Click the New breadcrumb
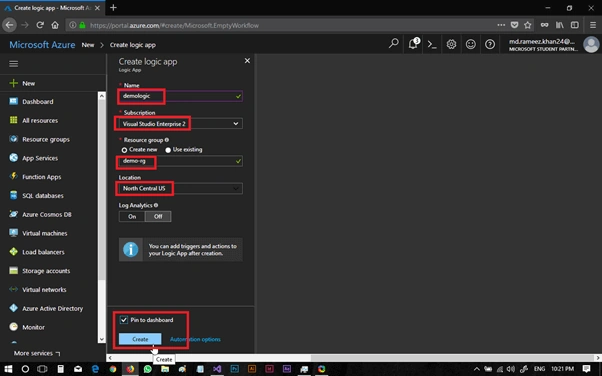 (88, 45)
